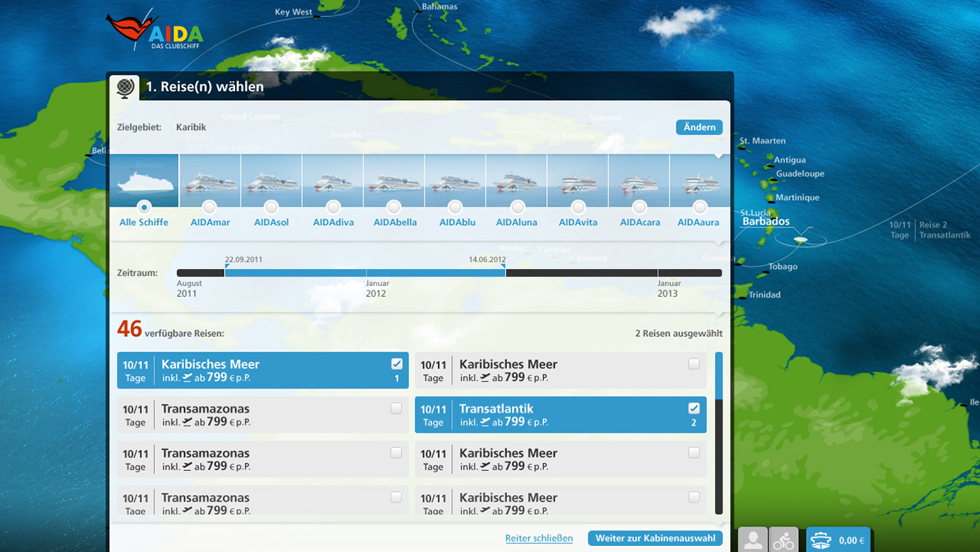Click the 22.09.2011 timeline start handle
The height and width of the screenshot is (552, 980).
226,268
